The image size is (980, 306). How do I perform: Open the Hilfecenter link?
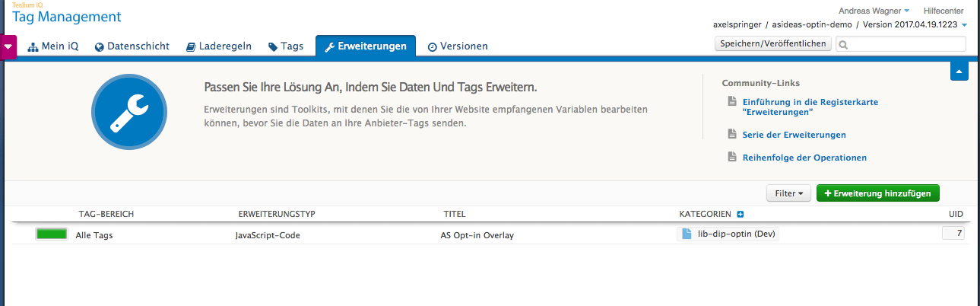943,11
